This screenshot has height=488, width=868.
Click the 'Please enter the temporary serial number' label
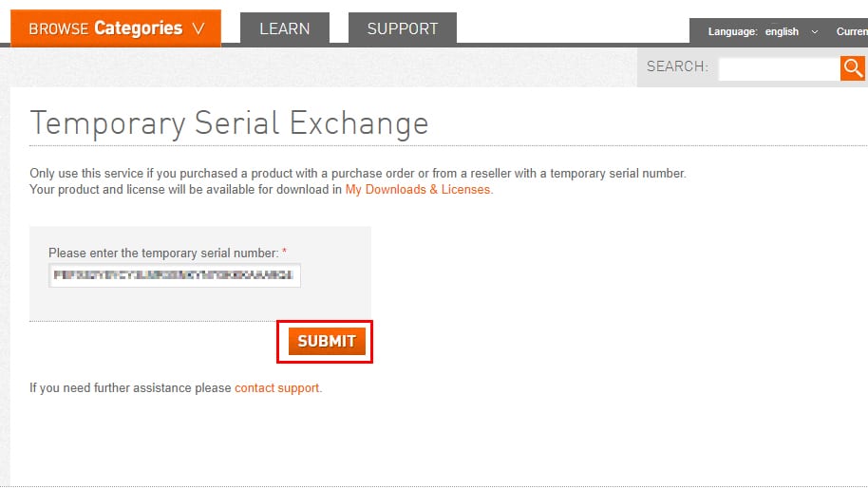(163, 253)
